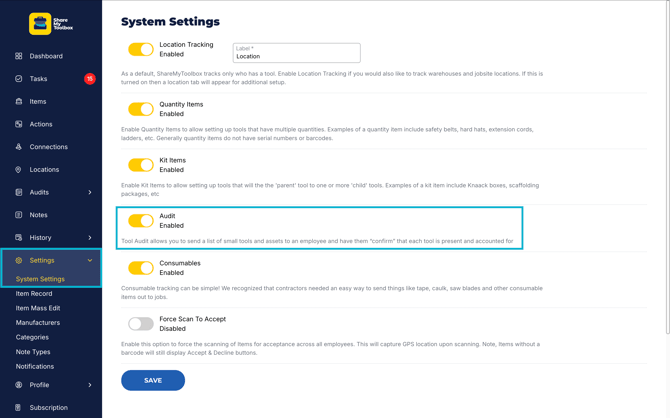Open Notes from the sidebar
This screenshot has width=670, height=418.
38,215
